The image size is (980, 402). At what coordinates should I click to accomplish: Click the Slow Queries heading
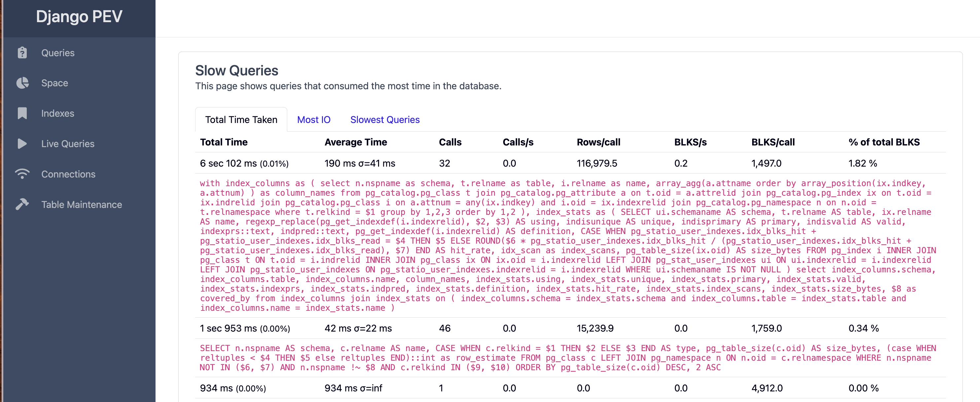coord(237,70)
